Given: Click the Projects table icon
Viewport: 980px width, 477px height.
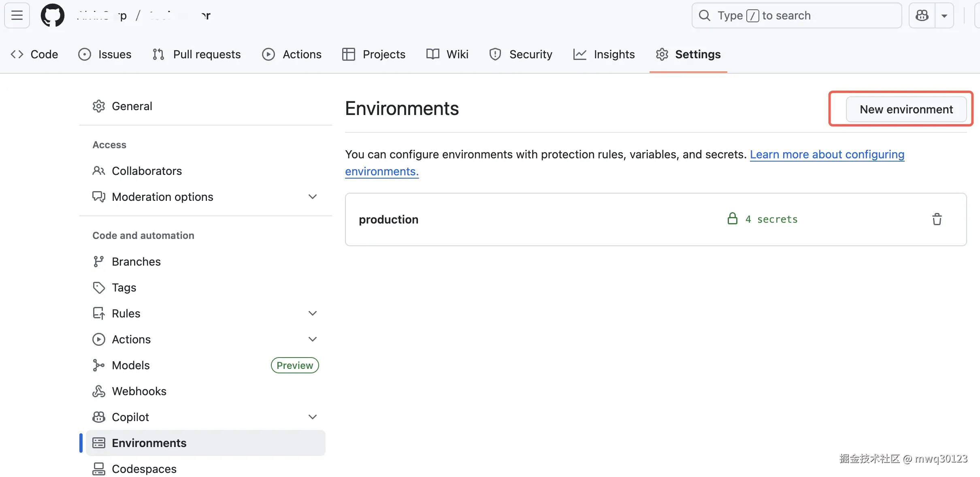Looking at the screenshot, I should [x=348, y=54].
